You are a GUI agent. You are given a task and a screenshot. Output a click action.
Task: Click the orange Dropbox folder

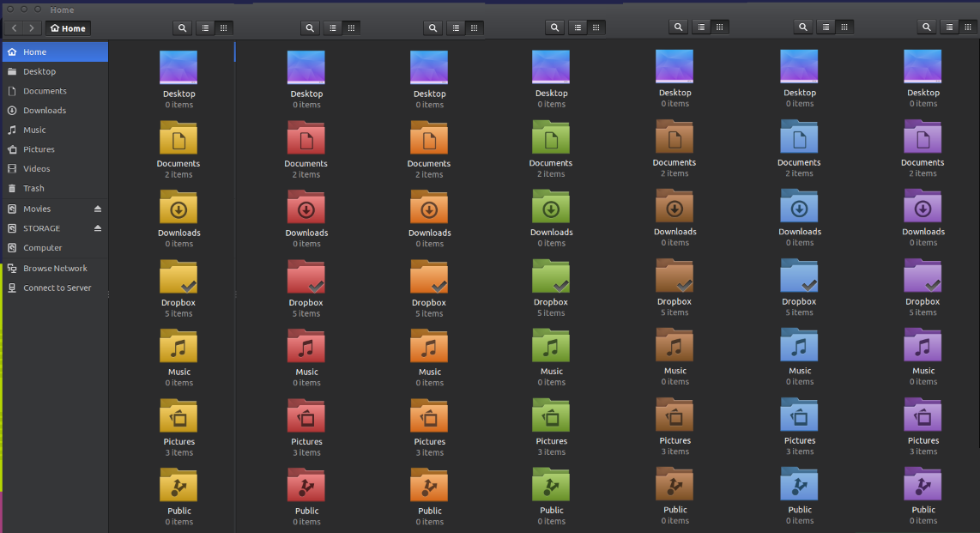tap(429, 277)
